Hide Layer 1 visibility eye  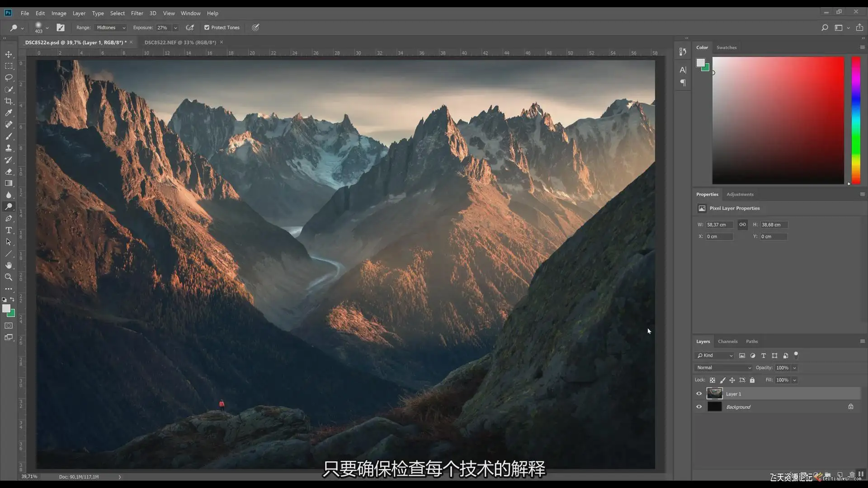pos(699,394)
